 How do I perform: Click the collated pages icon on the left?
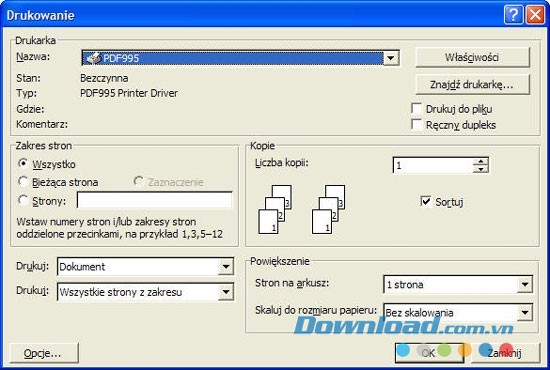click(x=275, y=209)
